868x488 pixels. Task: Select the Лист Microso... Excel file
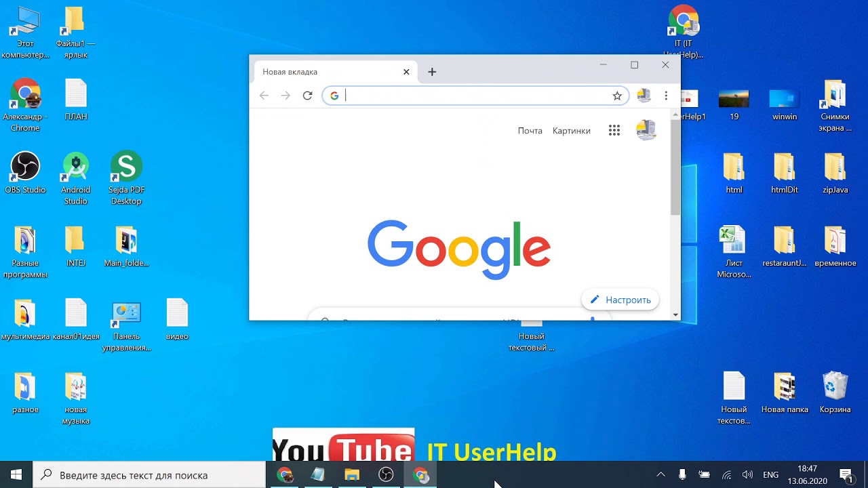[734, 251]
